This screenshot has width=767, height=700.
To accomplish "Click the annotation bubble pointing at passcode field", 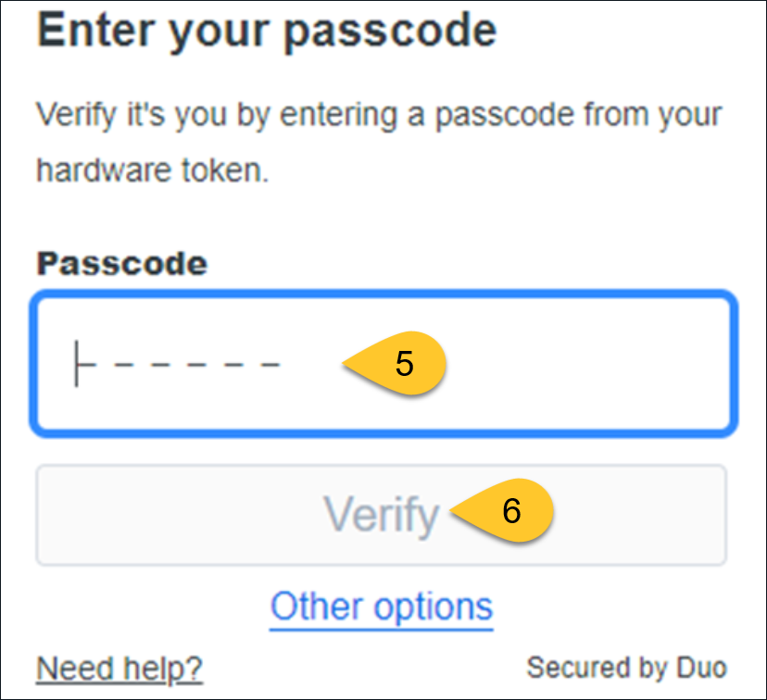I will click(401, 366).
